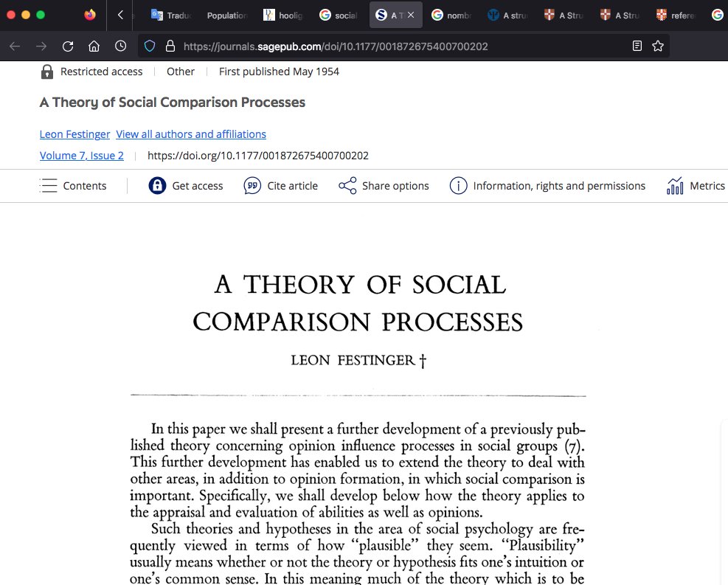Viewport: 728px width, 585px height.
Task: Open the Metrics label
Action: pyautogui.click(x=707, y=186)
